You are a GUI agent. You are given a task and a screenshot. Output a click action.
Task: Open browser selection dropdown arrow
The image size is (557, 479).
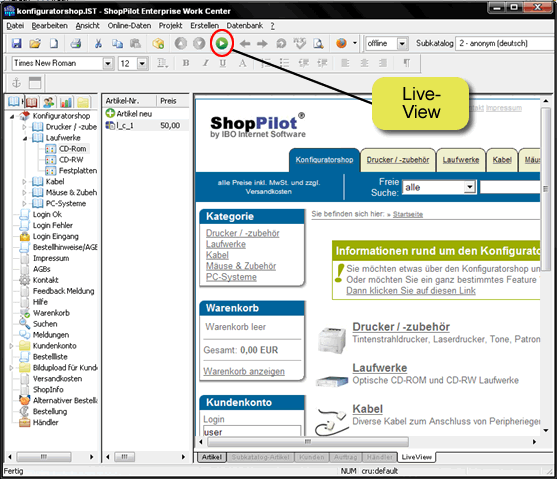355,43
